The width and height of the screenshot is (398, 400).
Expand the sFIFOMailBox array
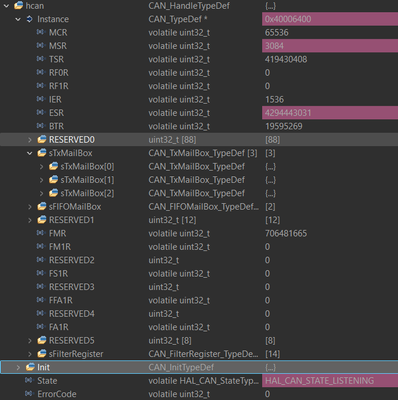[30, 207]
